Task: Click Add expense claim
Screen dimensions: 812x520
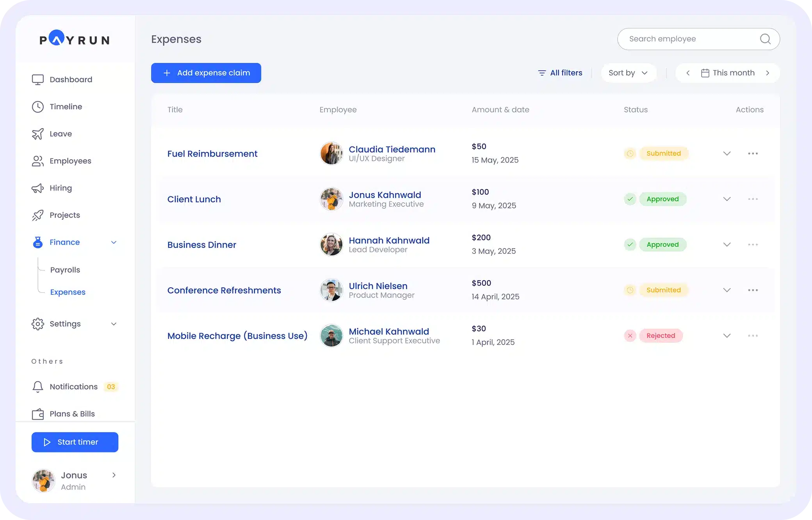Action: (206, 73)
